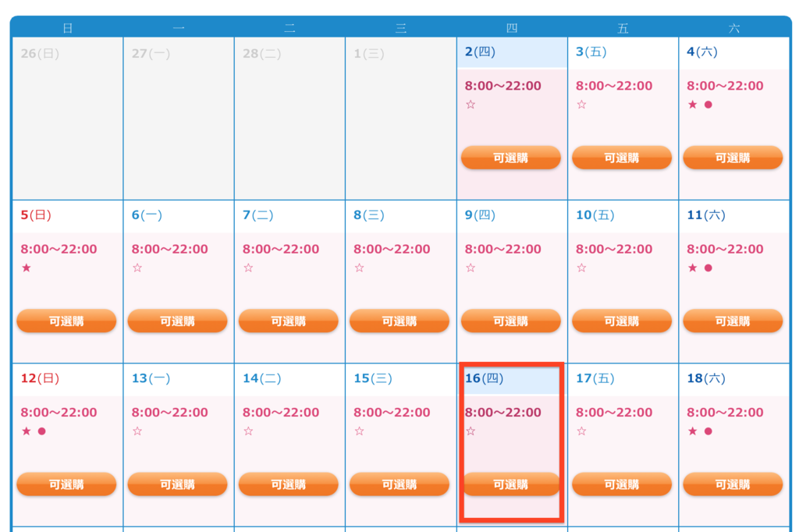Click the 可選購 button for 15(三)

pyautogui.click(x=399, y=484)
